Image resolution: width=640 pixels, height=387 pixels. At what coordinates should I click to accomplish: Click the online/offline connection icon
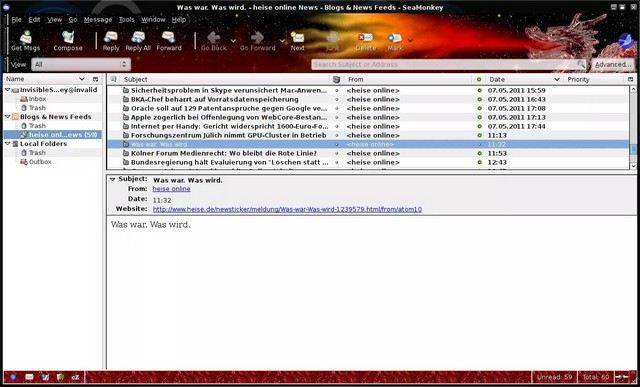pyautogui.click(x=622, y=377)
